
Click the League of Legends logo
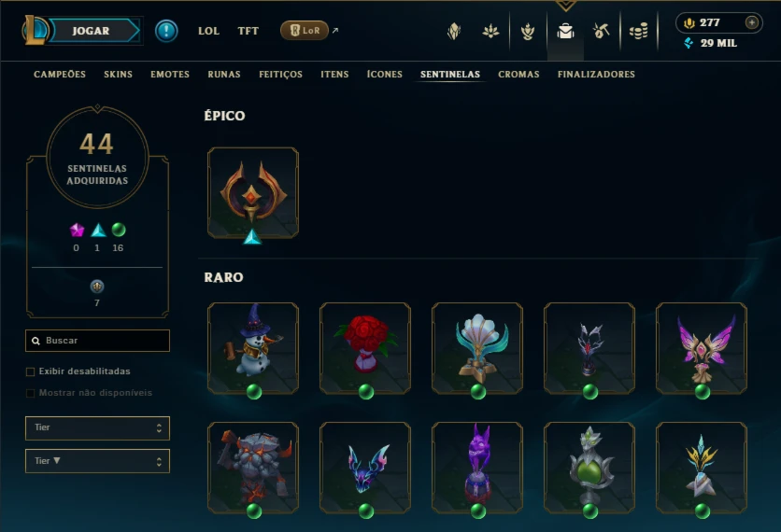[35, 30]
